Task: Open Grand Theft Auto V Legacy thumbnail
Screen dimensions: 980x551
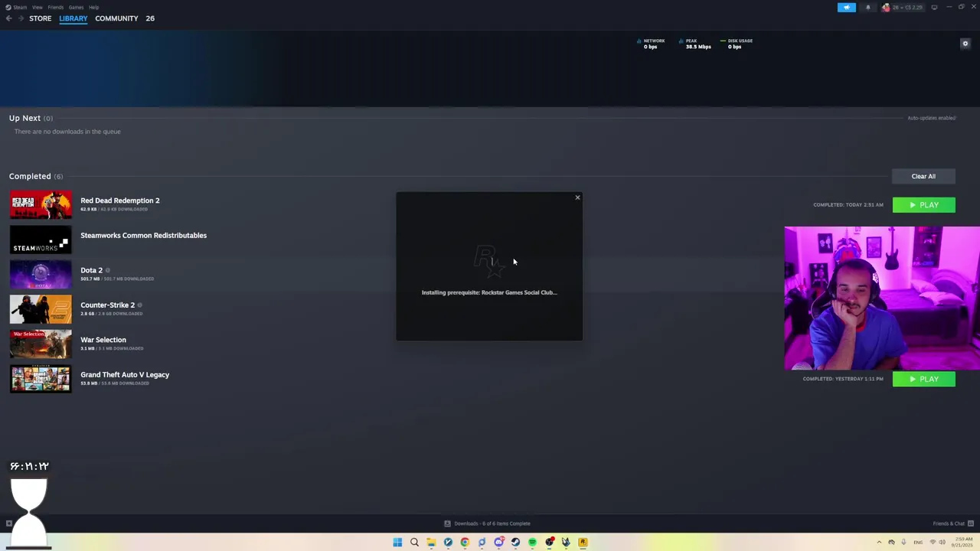Action: (41, 379)
